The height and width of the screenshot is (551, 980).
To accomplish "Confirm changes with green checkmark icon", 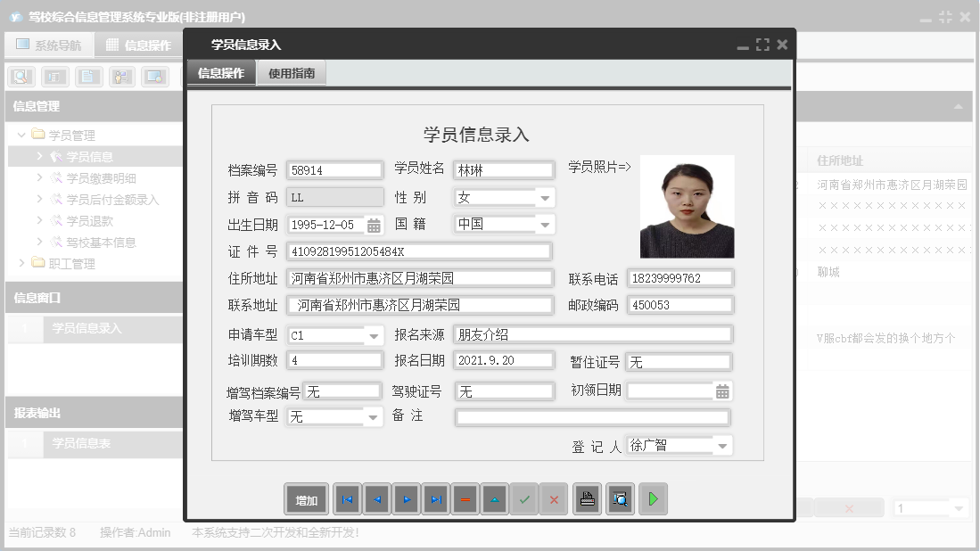I will pos(523,499).
